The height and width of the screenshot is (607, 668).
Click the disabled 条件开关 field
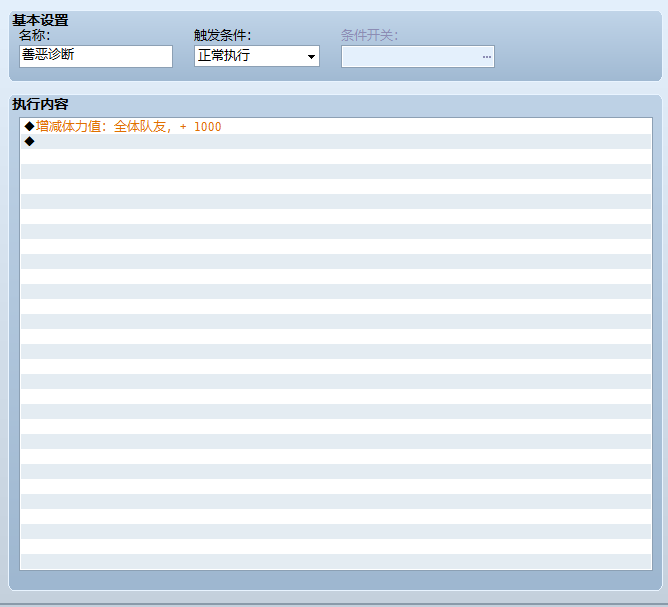click(418, 57)
